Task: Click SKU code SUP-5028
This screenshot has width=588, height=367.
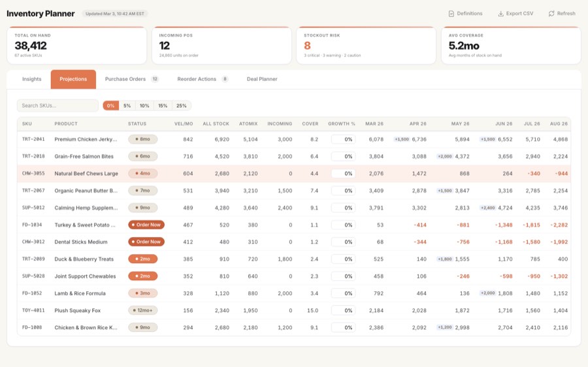Action: tap(33, 276)
